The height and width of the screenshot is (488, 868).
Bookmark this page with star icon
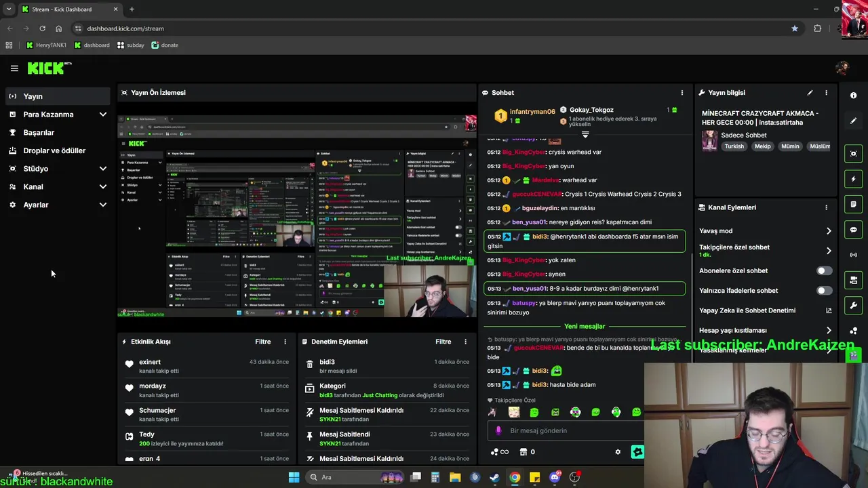click(795, 28)
